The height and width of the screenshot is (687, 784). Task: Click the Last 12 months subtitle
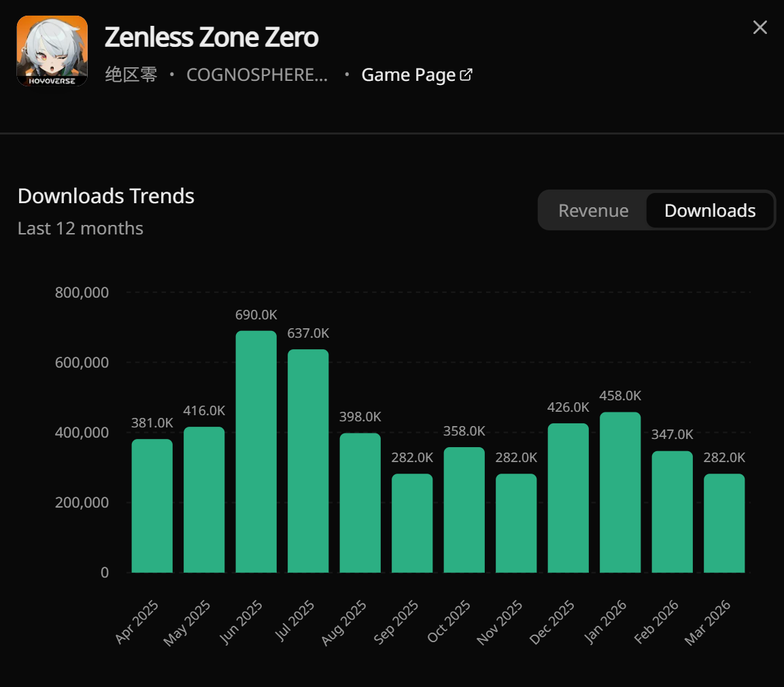(80, 228)
